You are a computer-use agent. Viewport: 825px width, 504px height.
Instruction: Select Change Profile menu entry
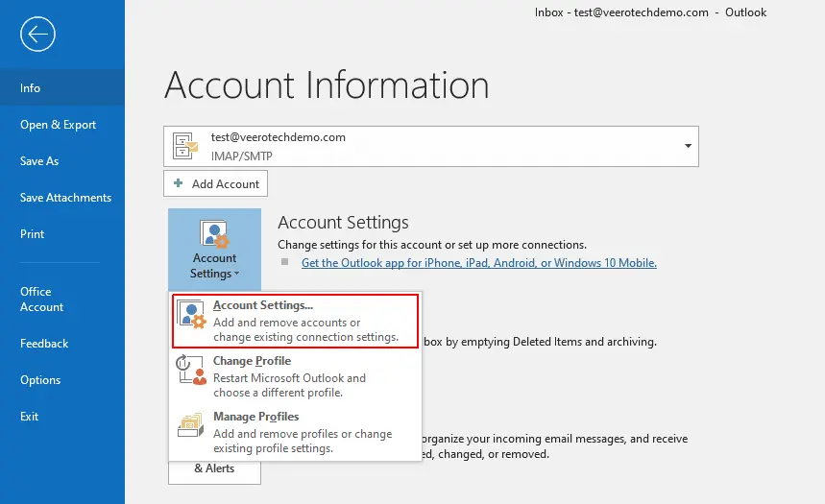295,376
